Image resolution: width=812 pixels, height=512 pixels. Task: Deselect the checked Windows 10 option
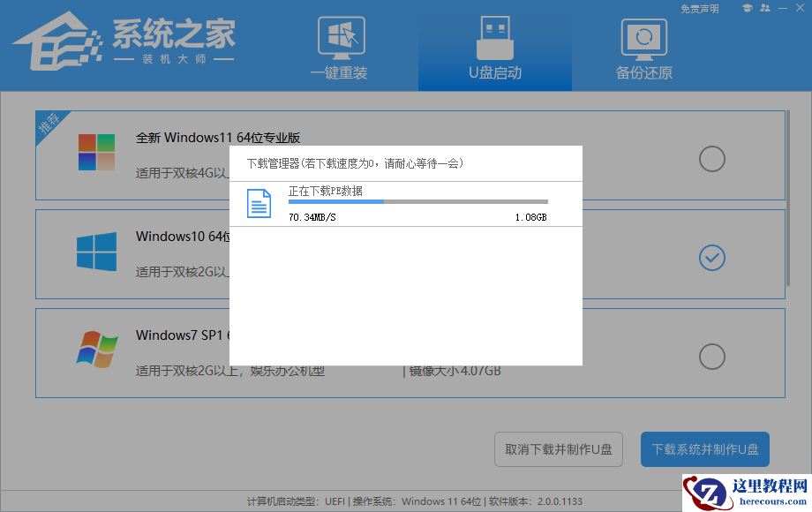[x=711, y=258]
